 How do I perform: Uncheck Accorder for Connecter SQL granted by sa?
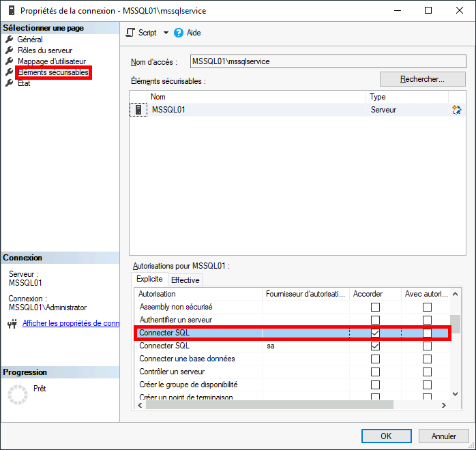pyautogui.click(x=375, y=346)
